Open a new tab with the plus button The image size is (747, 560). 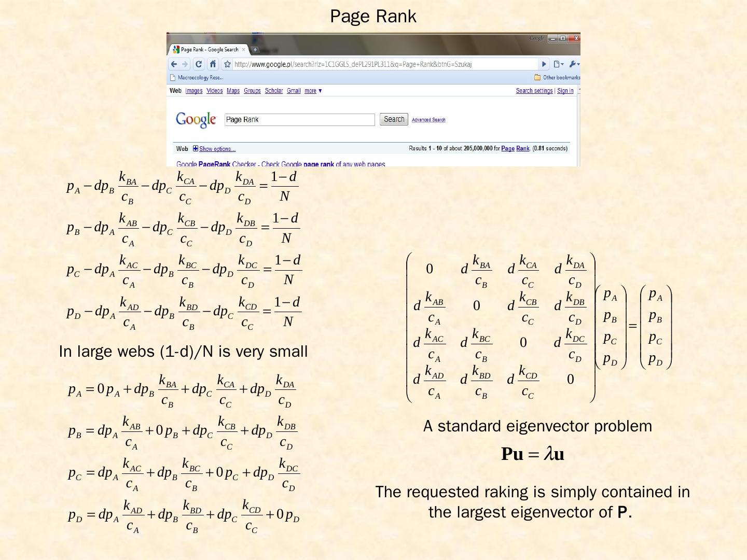coord(255,50)
